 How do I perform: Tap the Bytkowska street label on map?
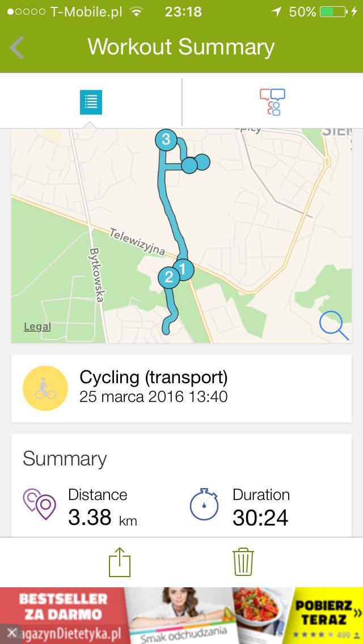click(x=95, y=275)
